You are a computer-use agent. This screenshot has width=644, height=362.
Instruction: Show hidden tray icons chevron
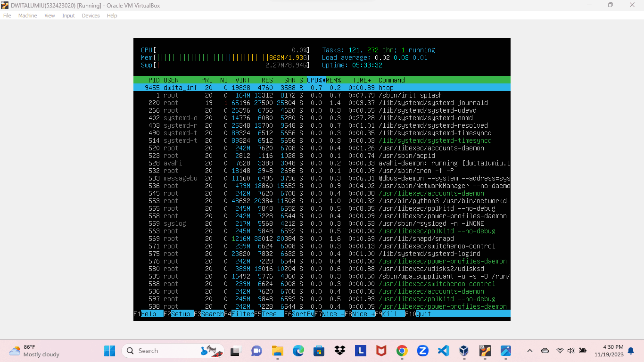point(530,351)
